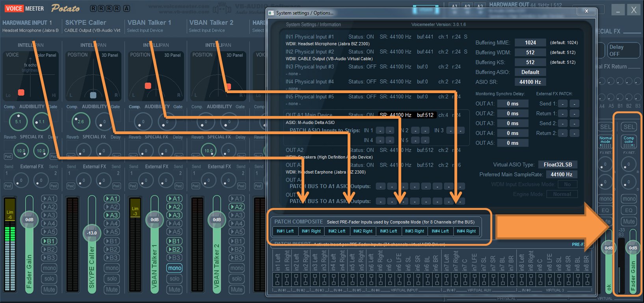Activate the in1 Left insert switch
This screenshot has width=644, height=303.
pyautogui.click(x=277, y=280)
